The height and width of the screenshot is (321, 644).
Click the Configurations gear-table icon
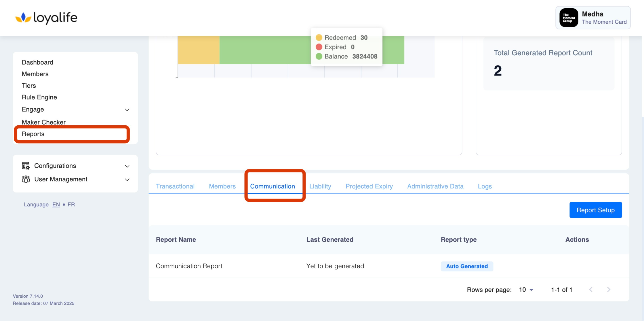(x=26, y=166)
